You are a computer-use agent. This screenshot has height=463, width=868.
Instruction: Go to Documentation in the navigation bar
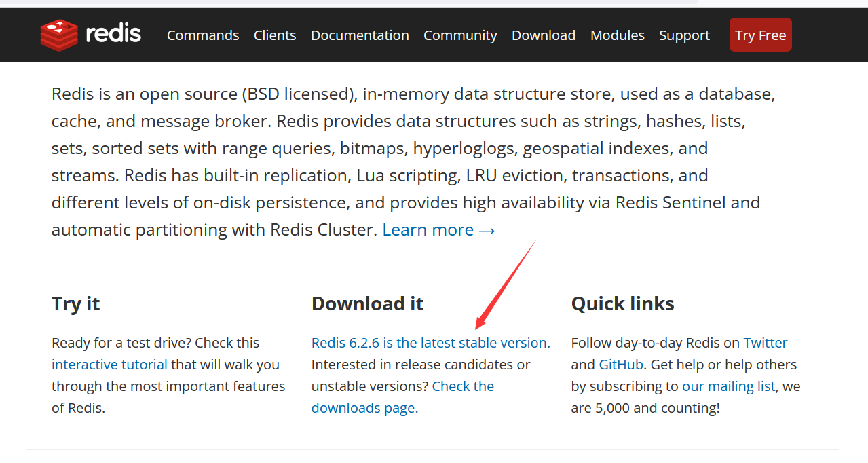360,35
